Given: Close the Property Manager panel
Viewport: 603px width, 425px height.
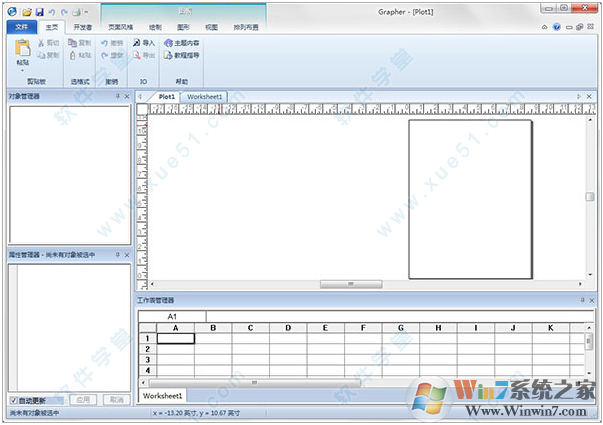Looking at the screenshot, I should click(x=127, y=255).
